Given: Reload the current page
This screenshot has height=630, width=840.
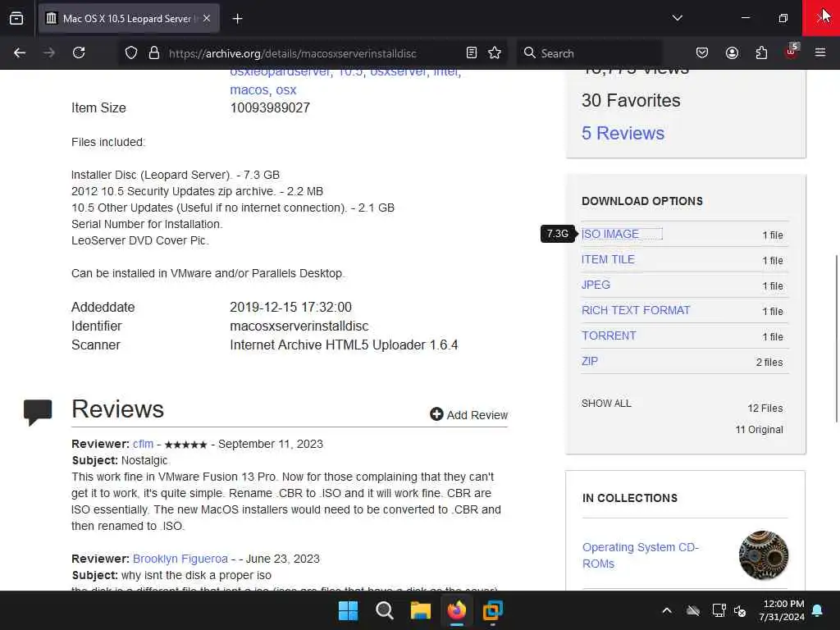Looking at the screenshot, I should [79, 52].
